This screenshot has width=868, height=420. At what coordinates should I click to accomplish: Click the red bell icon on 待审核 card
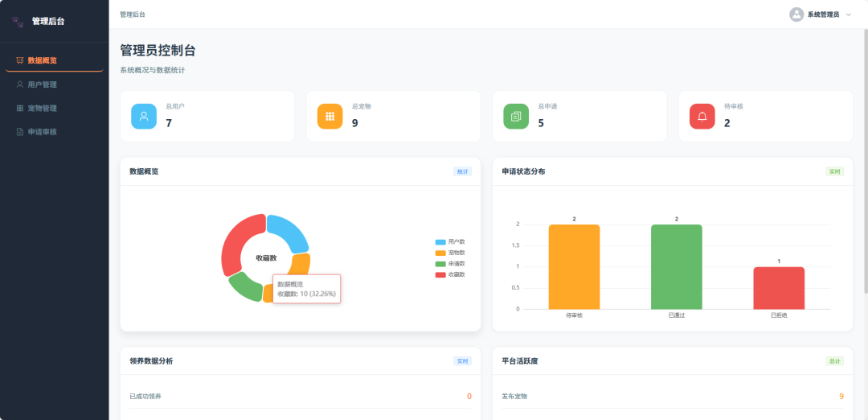[x=702, y=117]
